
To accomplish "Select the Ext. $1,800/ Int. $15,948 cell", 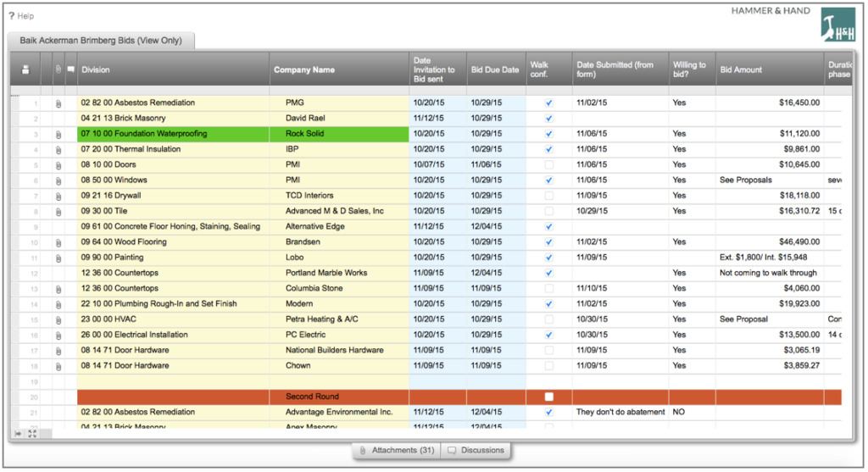I will click(770, 258).
